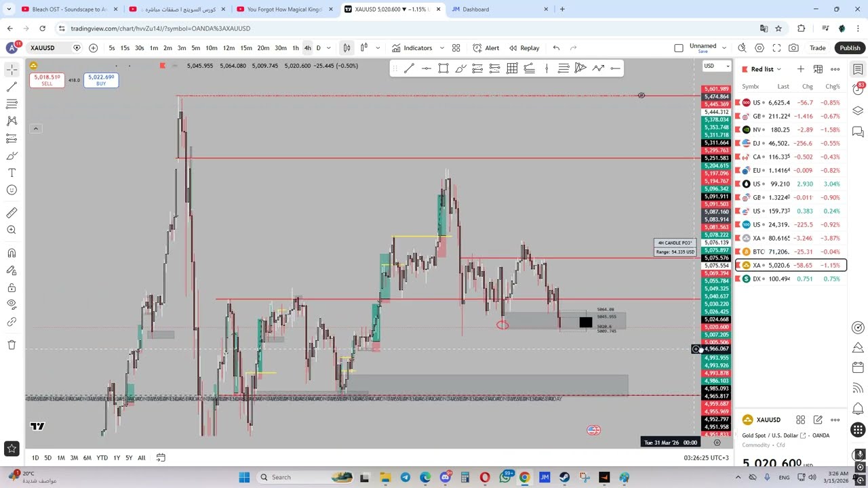The height and width of the screenshot is (488, 868).
Task: Open the economic calendar in right sidebar
Action: [858, 367]
